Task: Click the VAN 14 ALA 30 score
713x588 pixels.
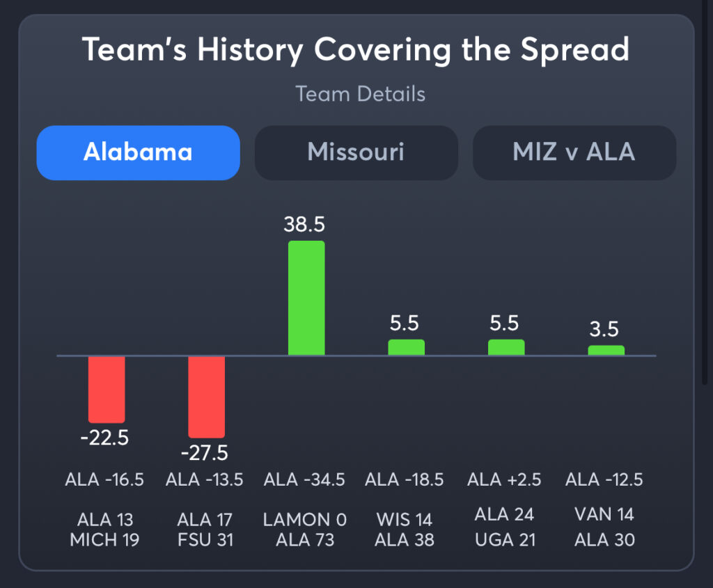Action: [604, 527]
